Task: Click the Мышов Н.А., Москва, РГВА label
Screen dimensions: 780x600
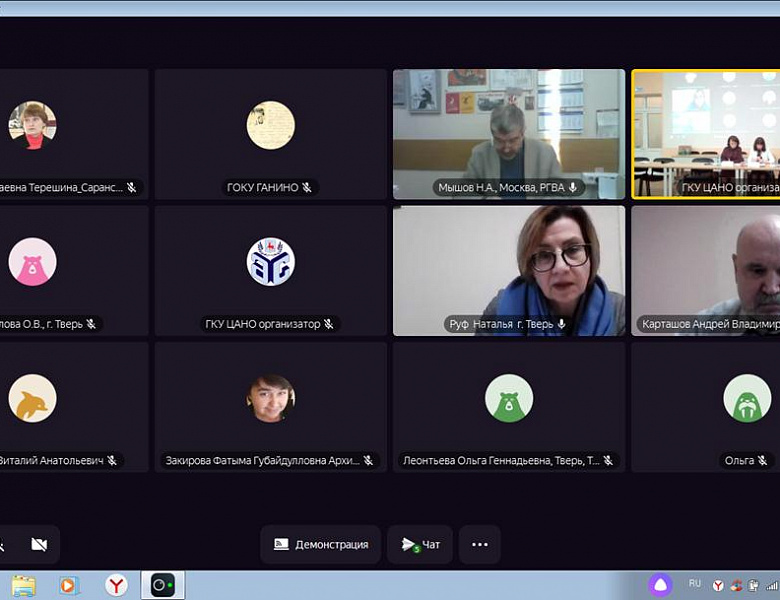Action: [x=501, y=188]
